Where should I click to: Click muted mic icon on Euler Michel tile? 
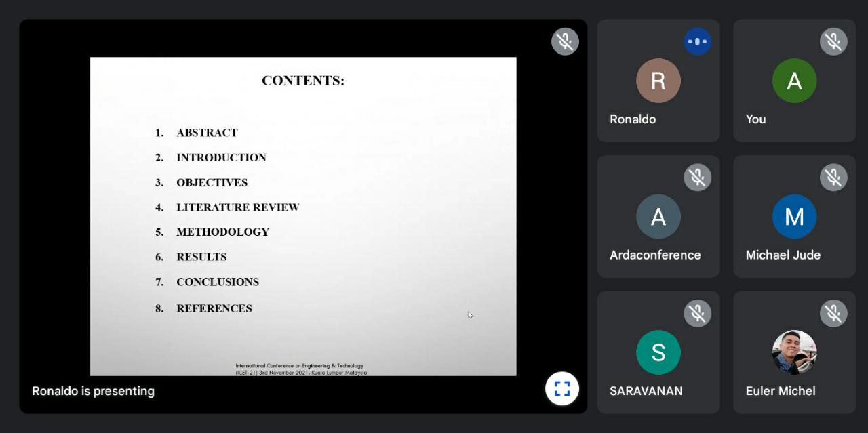pos(833,313)
